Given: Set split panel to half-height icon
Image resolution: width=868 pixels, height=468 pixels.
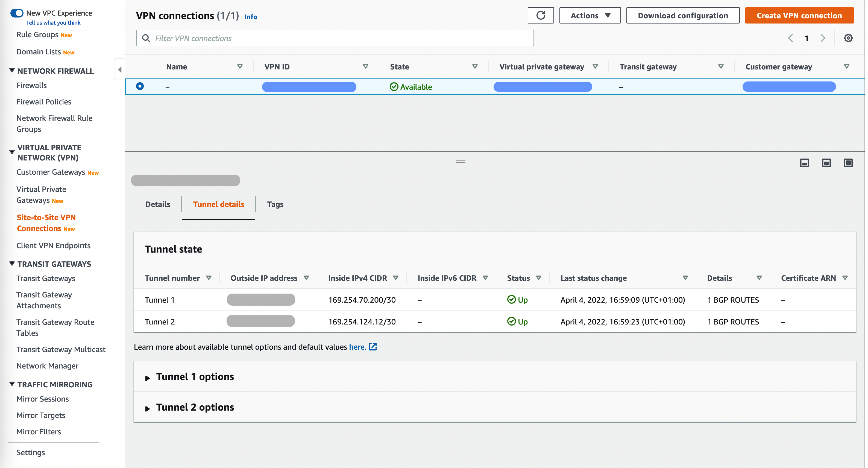Looking at the screenshot, I should point(826,163).
